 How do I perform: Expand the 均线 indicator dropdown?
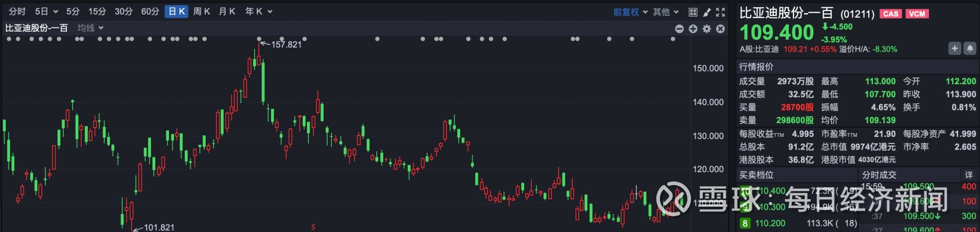pyautogui.click(x=90, y=28)
